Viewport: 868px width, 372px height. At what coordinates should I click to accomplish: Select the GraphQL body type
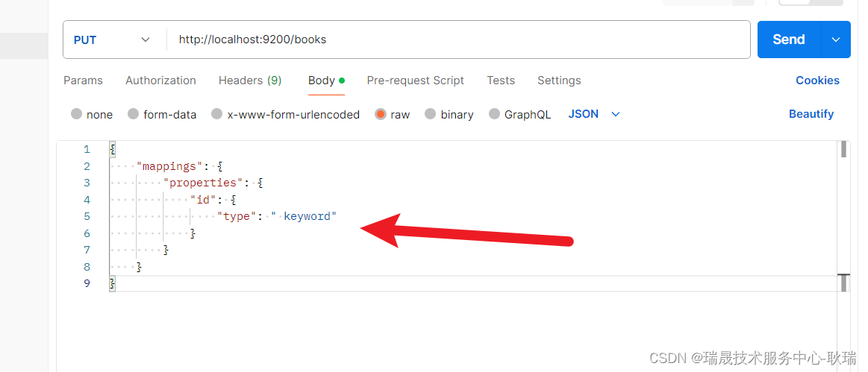[520, 114]
